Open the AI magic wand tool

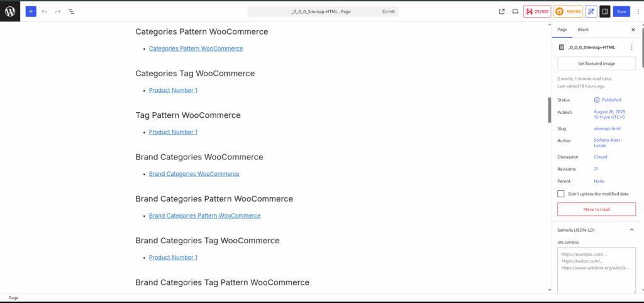point(591,11)
